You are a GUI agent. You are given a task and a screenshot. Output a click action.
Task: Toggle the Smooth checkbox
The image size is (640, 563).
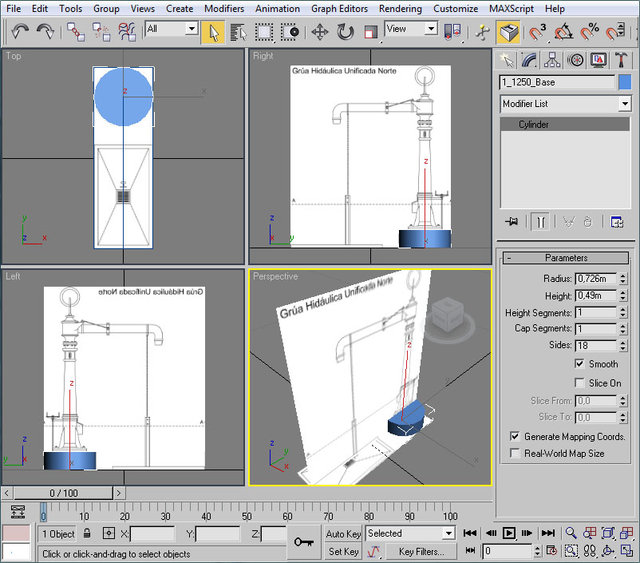(x=580, y=364)
